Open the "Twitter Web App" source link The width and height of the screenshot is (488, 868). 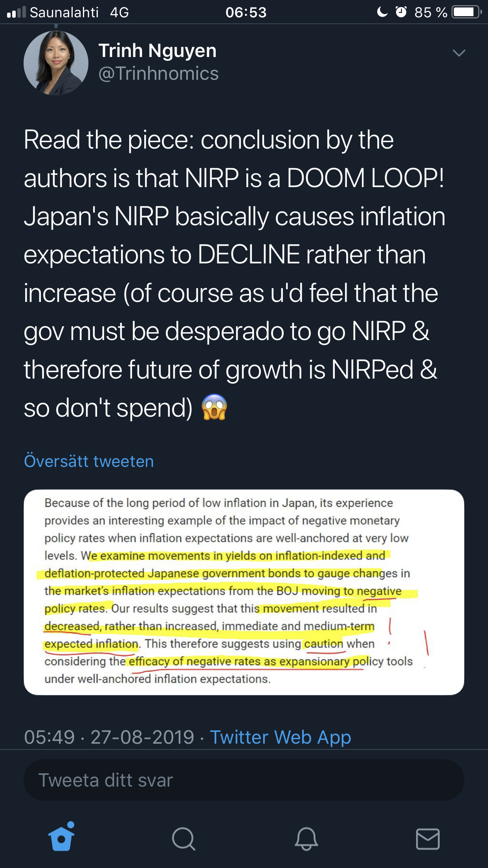(281, 737)
